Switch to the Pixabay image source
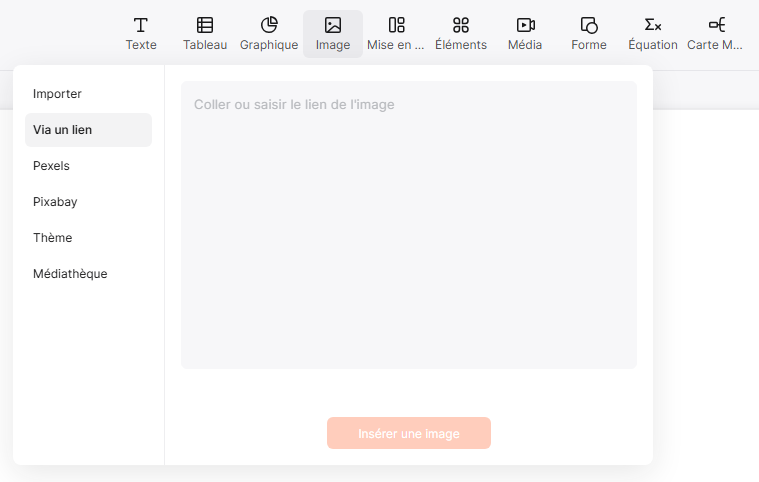The width and height of the screenshot is (759, 482). 88,202
